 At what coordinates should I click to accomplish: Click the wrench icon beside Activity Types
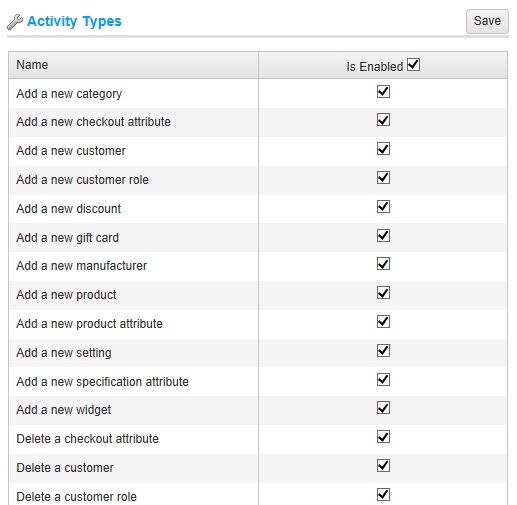pyautogui.click(x=15, y=22)
